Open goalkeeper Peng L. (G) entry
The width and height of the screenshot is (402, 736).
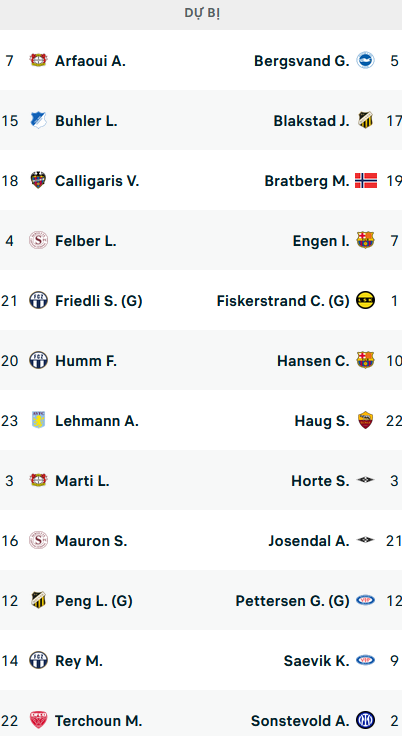(93, 601)
